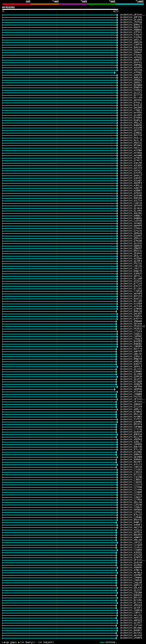
Task: Select hit label UniRef100_Q8DM17
Action: (131, 83)
